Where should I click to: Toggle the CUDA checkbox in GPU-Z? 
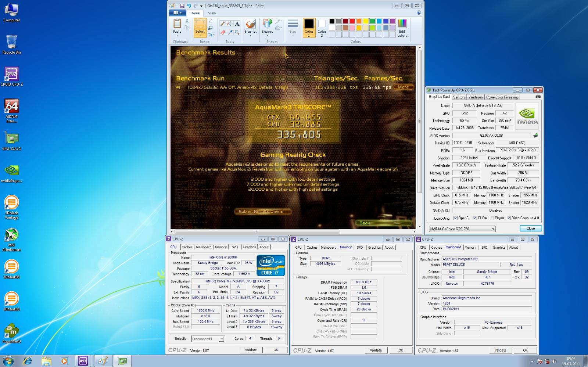coord(475,218)
